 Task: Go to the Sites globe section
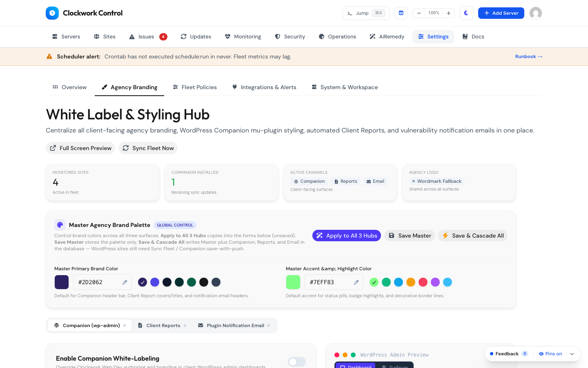click(x=105, y=37)
